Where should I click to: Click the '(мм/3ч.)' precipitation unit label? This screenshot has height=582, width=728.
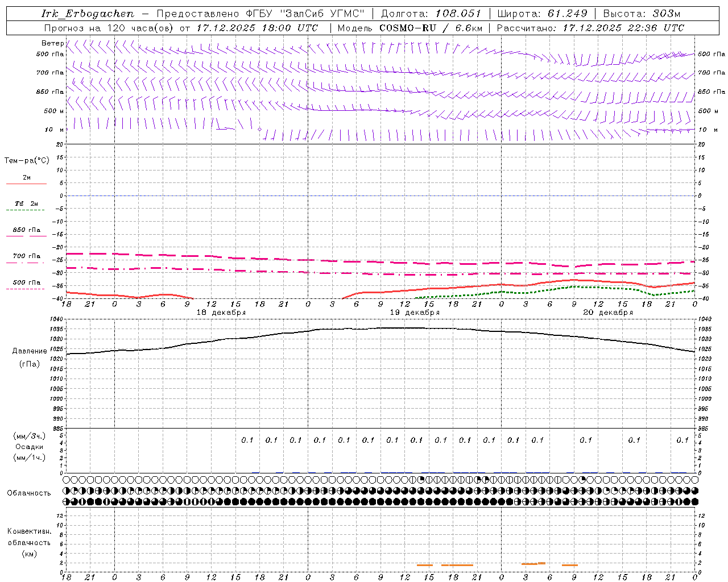(x=30, y=436)
